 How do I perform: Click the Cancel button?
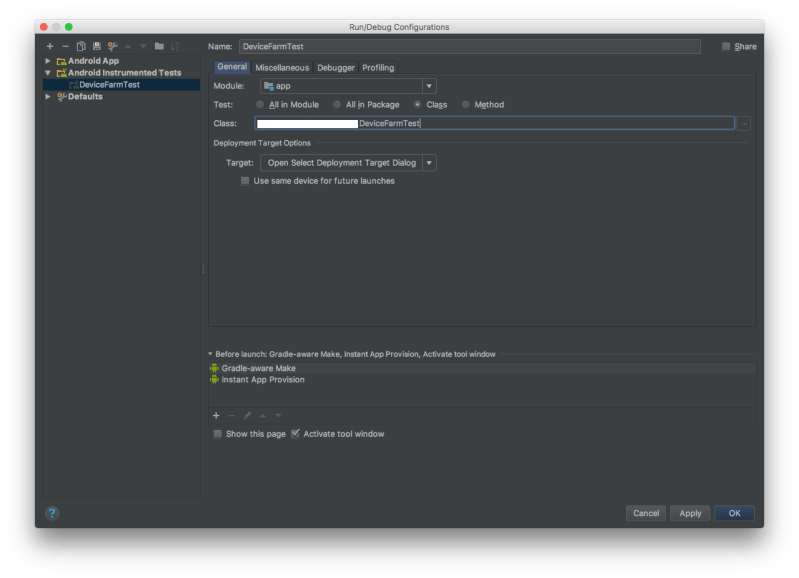(x=646, y=513)
